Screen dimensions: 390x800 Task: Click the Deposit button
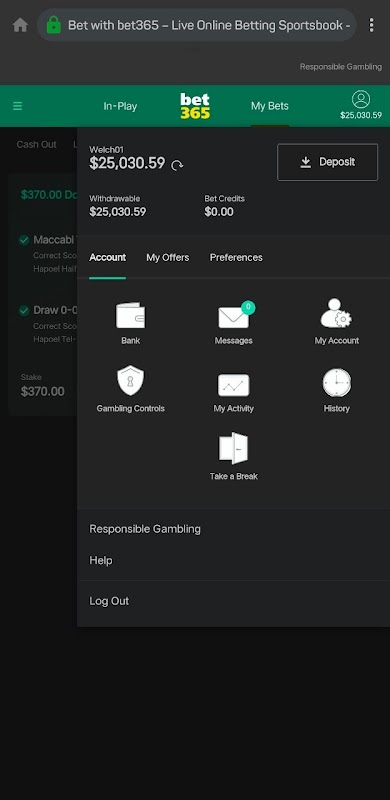[328, 162]
